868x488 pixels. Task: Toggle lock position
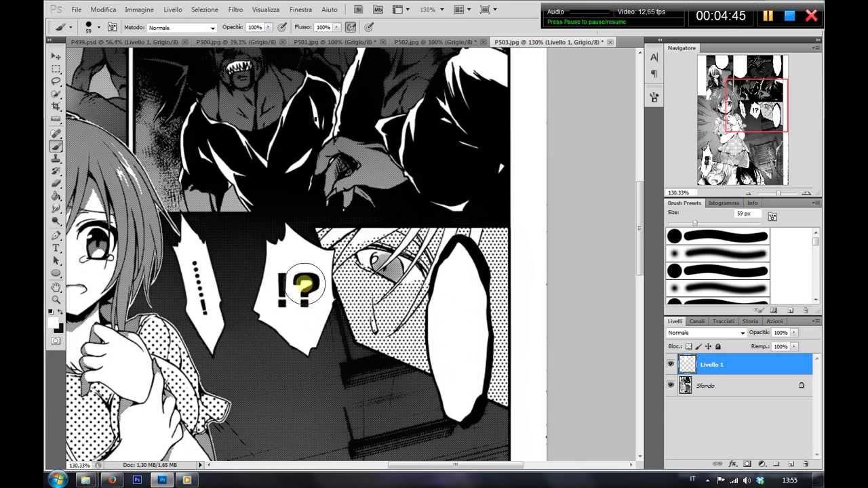708,346
